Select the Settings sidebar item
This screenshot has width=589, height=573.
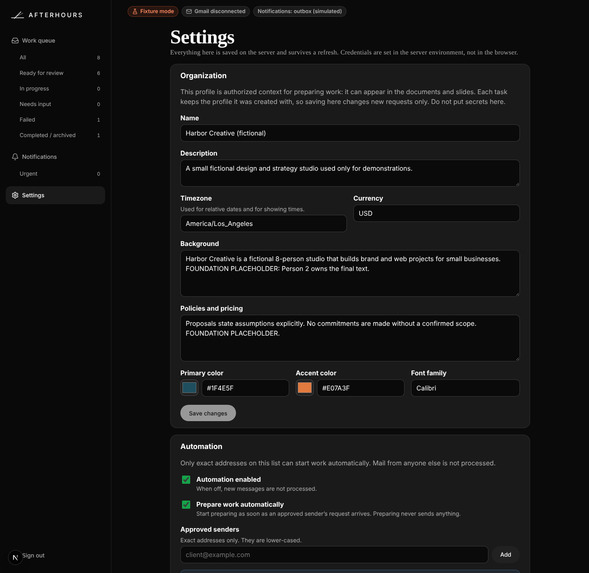(56, 195)
